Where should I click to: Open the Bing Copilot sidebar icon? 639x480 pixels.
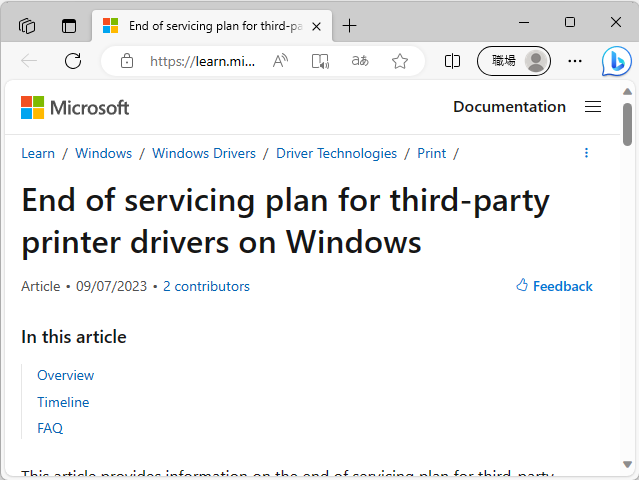pyautogui.click(x=617, y=62)
